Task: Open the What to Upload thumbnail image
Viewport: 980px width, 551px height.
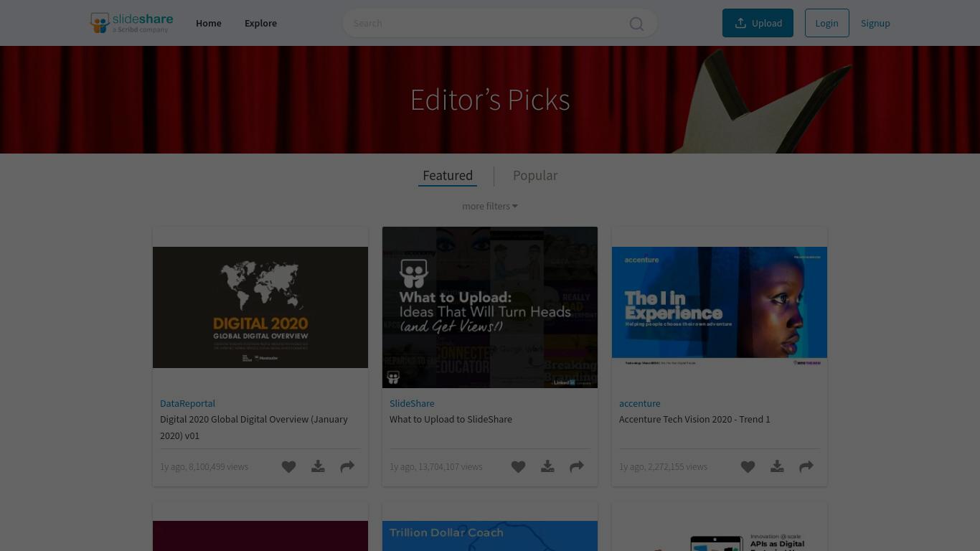Action: (490, 307)
